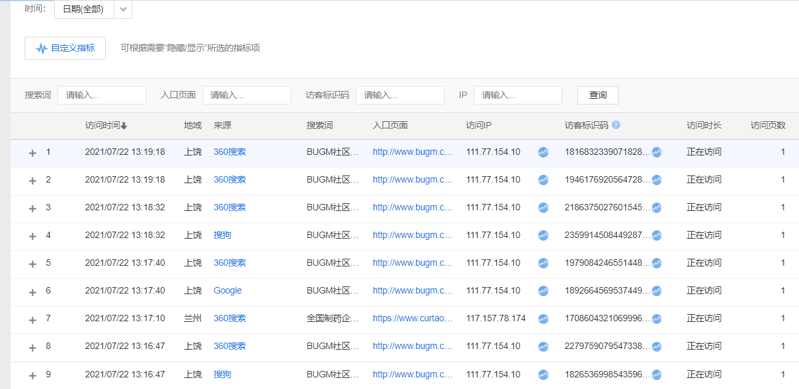Screen dimensions: 799x389
Task: Expand details of row 6
Action: click(33, 292)
